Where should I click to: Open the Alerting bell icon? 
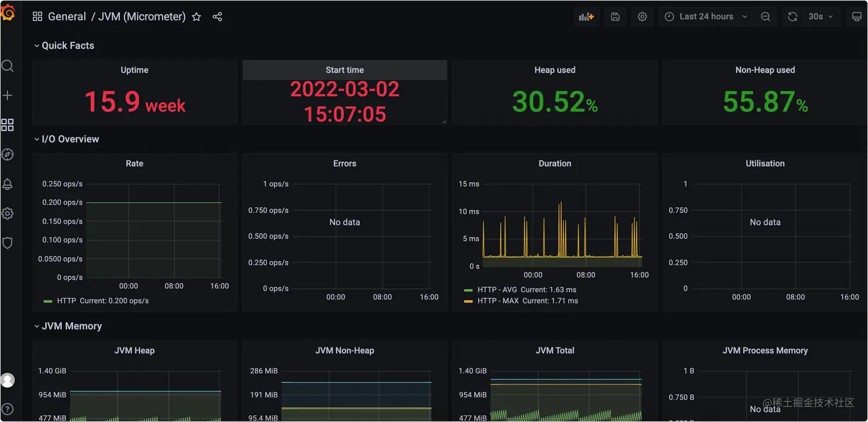[7, 184]
